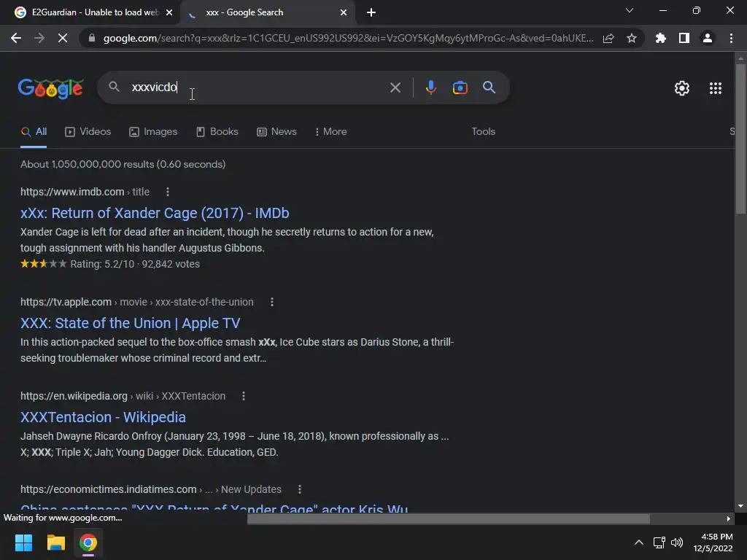Screen dimensions: 747x560
Task: Select the All results tab
Action: (x=34, y=132)
